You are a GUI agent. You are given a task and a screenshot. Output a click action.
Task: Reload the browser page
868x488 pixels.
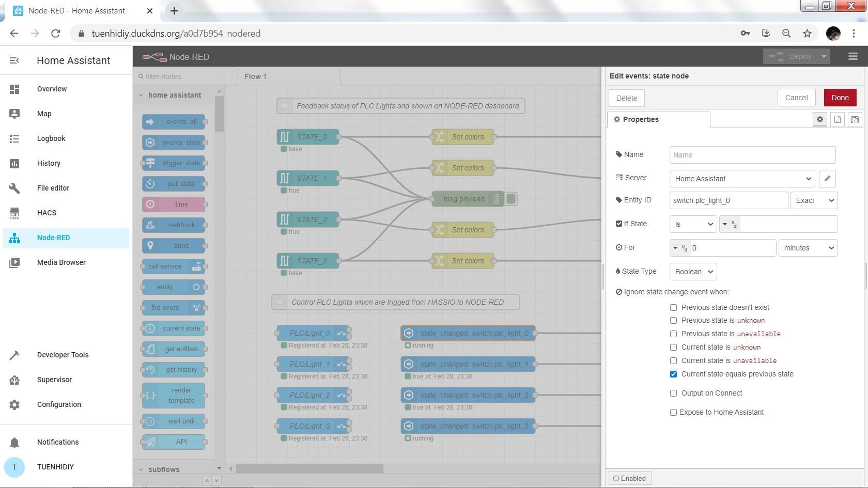56,34
